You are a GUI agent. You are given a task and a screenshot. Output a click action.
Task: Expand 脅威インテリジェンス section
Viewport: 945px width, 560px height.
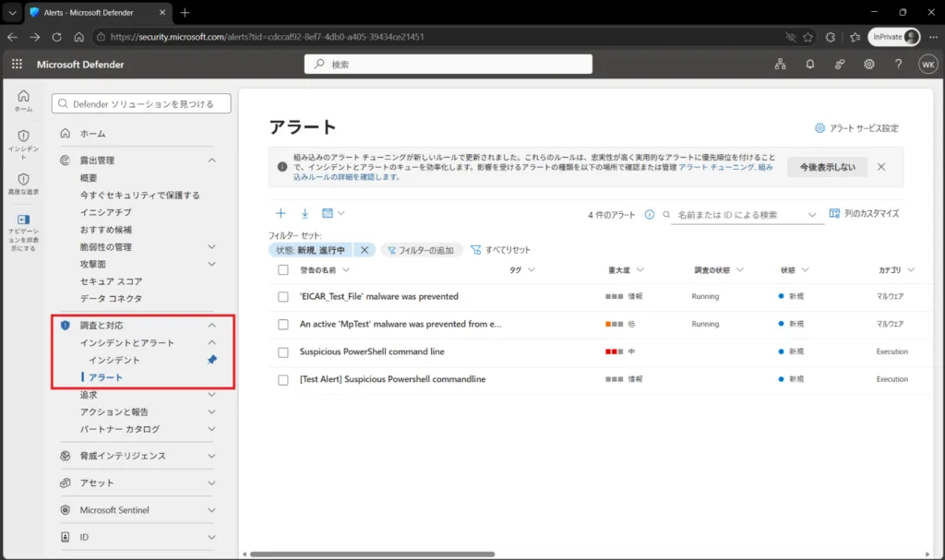[212, 456]
